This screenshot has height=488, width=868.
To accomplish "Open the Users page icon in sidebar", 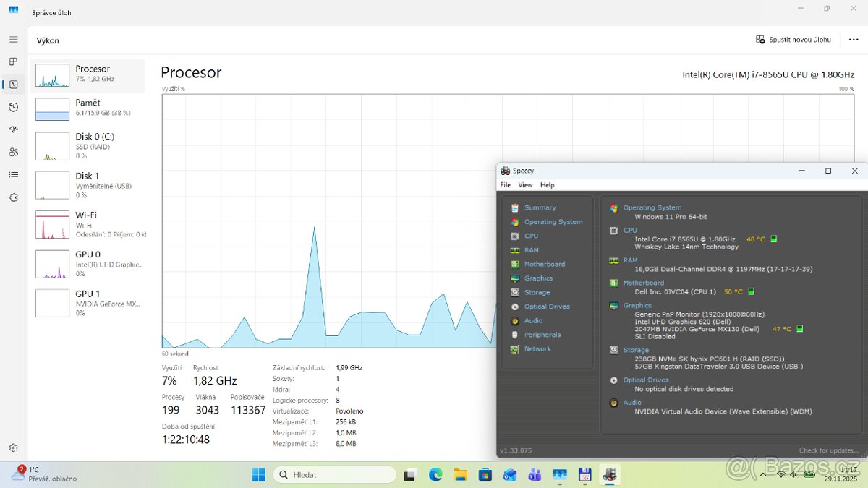I will point(13,152).
